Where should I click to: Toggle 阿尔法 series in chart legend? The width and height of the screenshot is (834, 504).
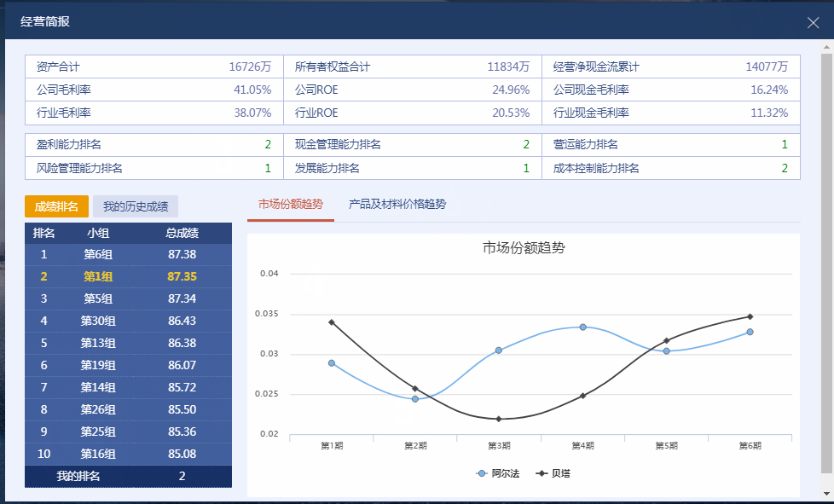click(497, 473)
